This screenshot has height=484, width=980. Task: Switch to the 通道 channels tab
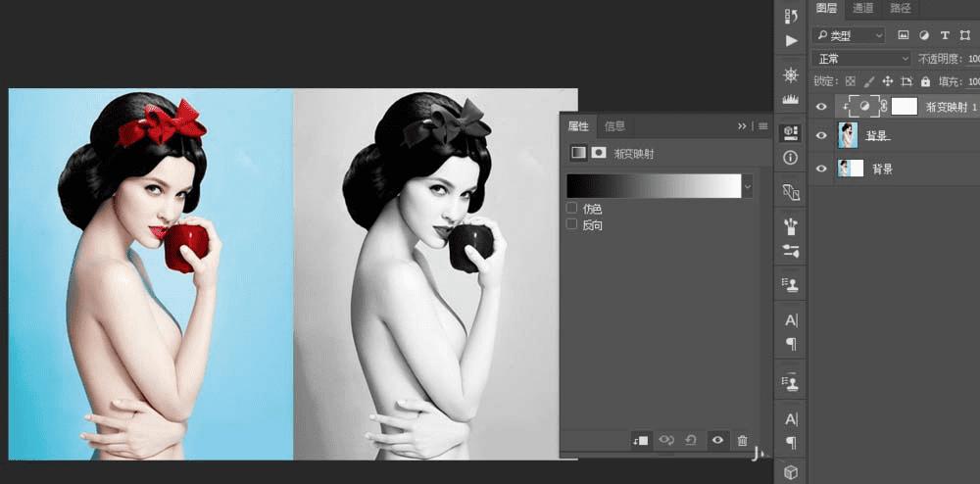pyautogui.click(x=863, y=8)
